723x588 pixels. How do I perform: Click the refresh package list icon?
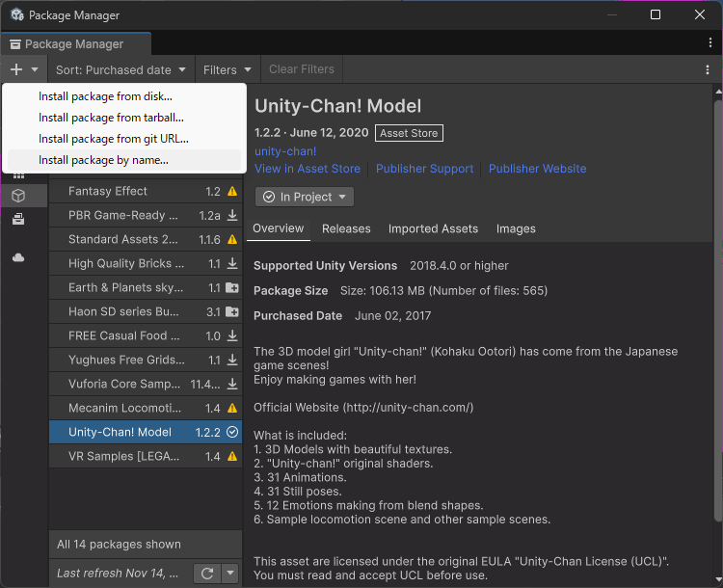(207, 573)
